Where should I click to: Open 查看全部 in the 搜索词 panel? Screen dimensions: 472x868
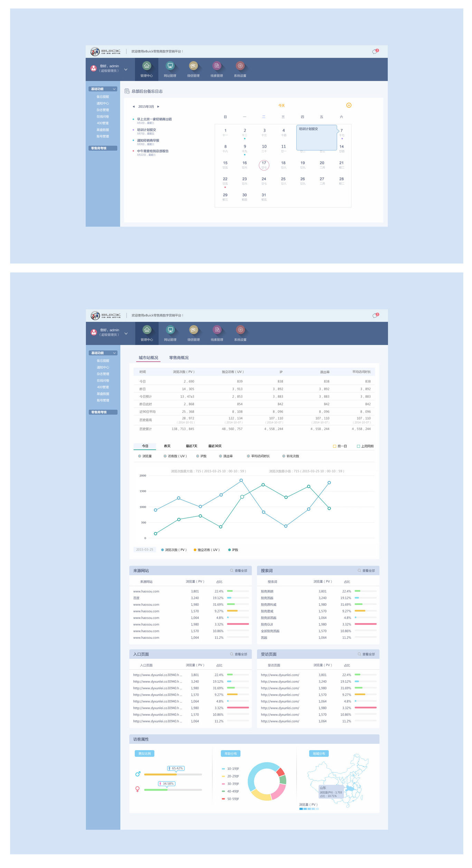coord(368,571)
